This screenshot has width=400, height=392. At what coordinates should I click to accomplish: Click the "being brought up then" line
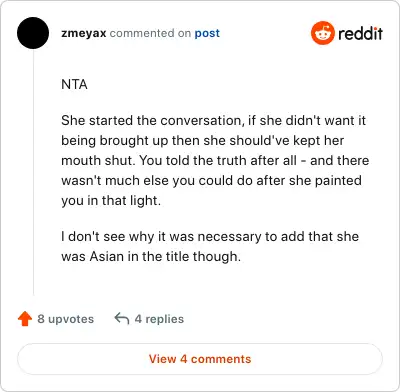pyautogui.click(x=203, y=141)
